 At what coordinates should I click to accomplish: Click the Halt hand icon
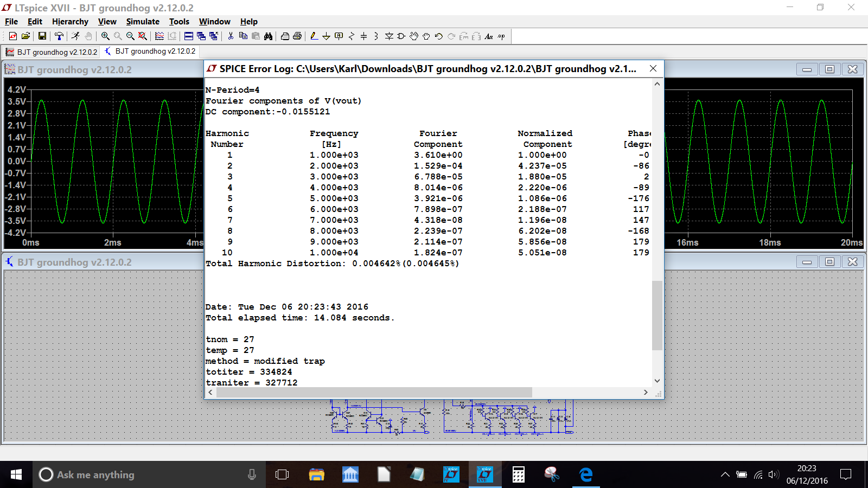pyautogui.click(x=88, y=36)
